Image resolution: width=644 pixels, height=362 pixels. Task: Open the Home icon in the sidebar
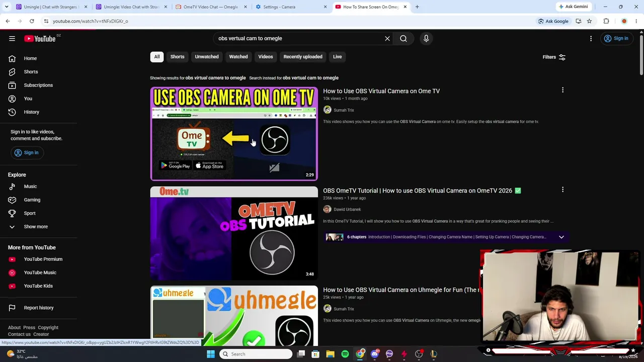tap(12, 58)
